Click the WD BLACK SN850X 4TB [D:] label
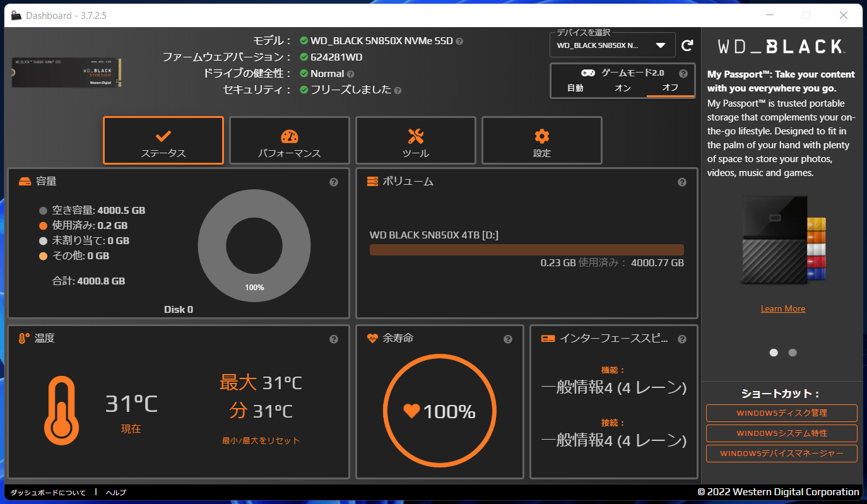 pyautogui.click(x=434, y=235)
